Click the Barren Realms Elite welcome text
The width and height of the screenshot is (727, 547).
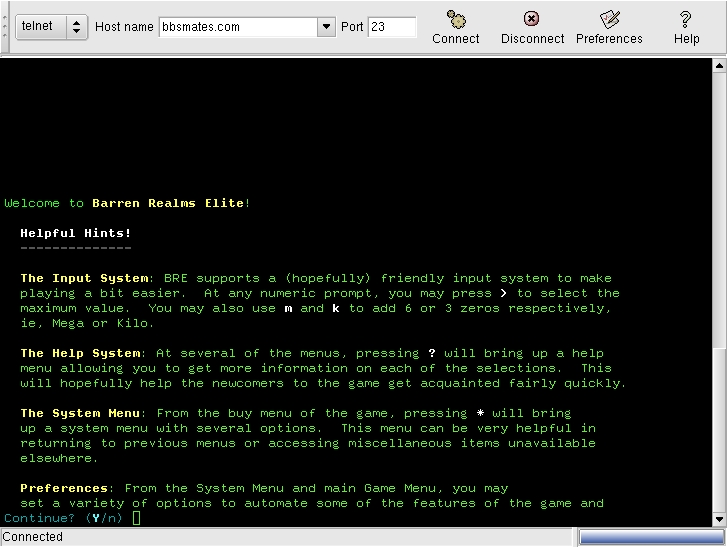168,203
